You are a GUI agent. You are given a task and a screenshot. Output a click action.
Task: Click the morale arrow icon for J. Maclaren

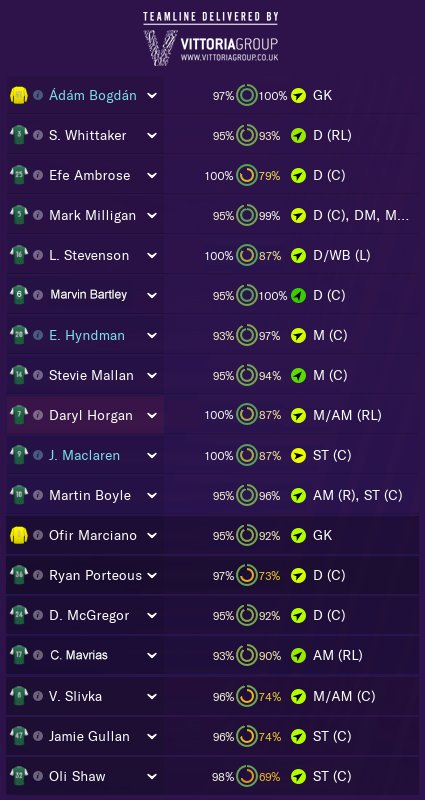(298, 455)
